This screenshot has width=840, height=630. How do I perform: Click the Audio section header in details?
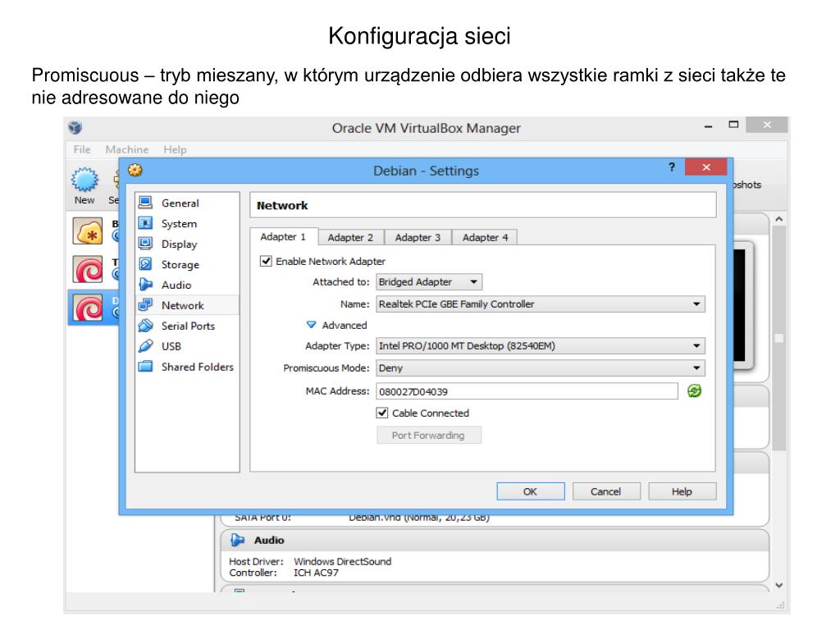(495, 540)
